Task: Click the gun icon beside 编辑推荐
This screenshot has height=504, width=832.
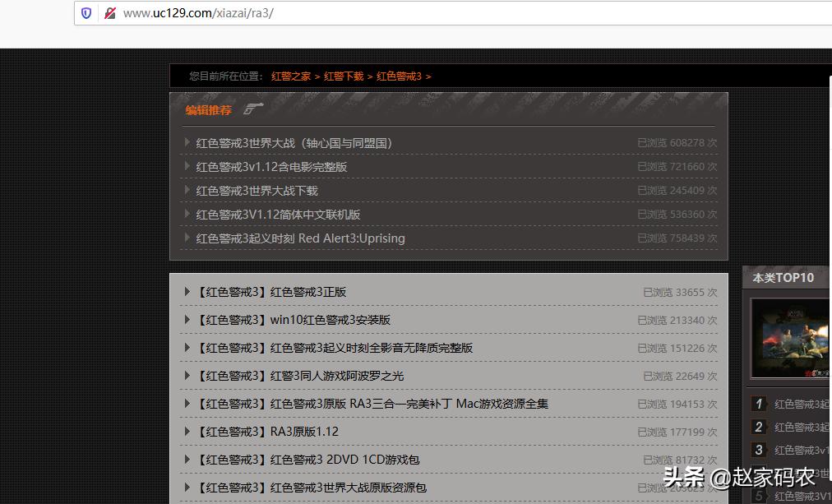Action: tap(253, 109)
